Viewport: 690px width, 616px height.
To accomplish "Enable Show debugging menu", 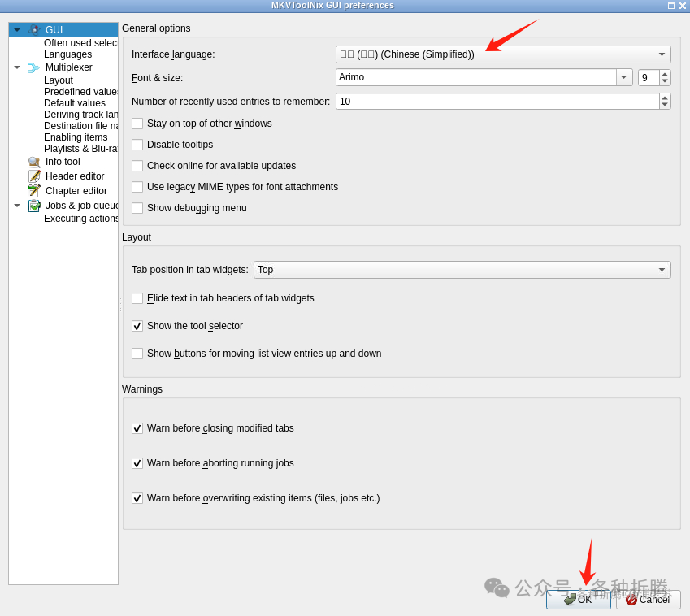I will click(x=137, y=208).
